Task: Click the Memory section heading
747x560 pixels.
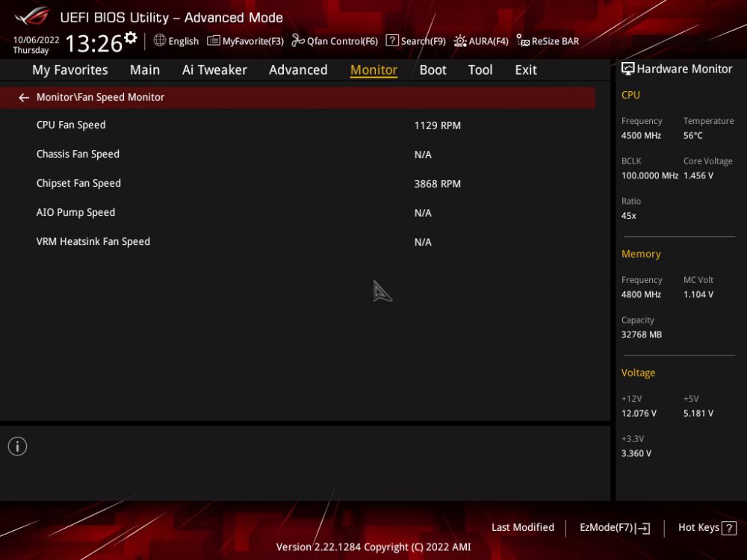Action: coord(641,255)
